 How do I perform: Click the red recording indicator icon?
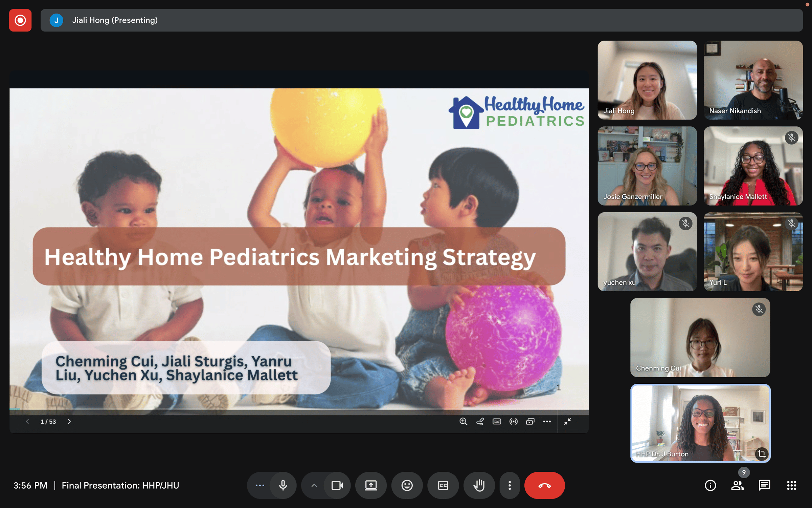20,20
